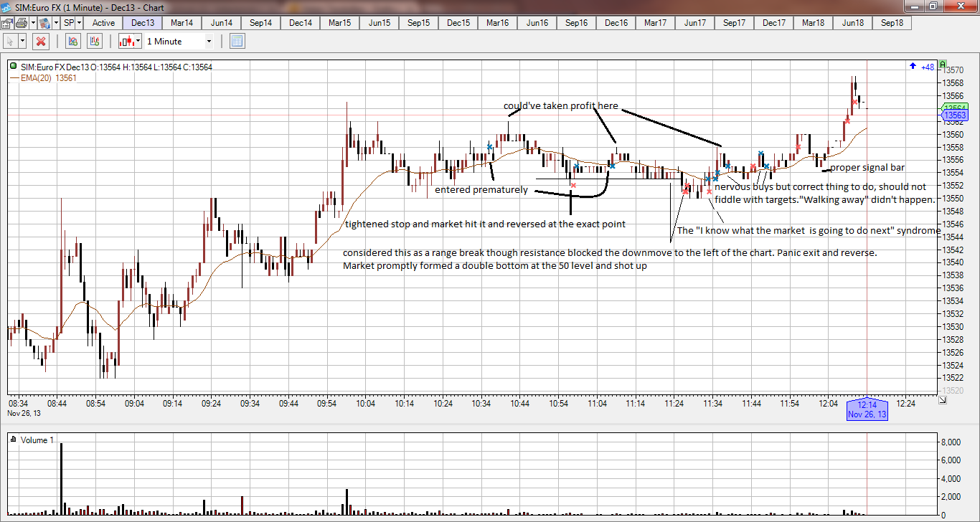Click the 08:34 time axis label
980x522 pixels.
tap(18, 404)
